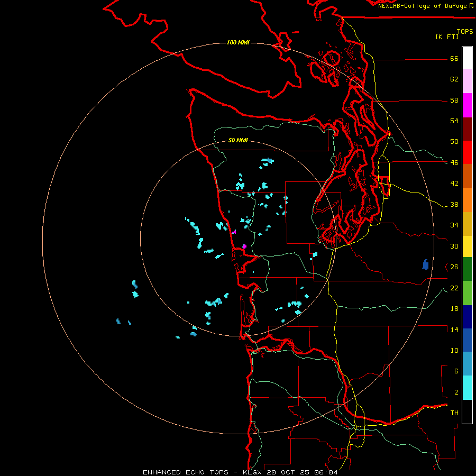Click the ENHANCED ECHO TOPS KLGX timestamp caption
The height and width of the screenshot is (476, 476).
click(x=240, y=472)
